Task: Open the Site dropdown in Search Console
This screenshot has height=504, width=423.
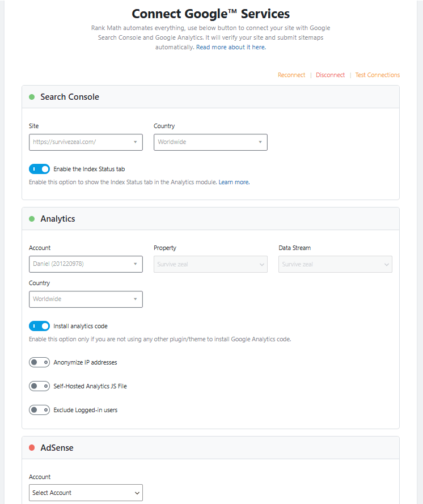Action: pyautogui.click(x=86, y=142)
